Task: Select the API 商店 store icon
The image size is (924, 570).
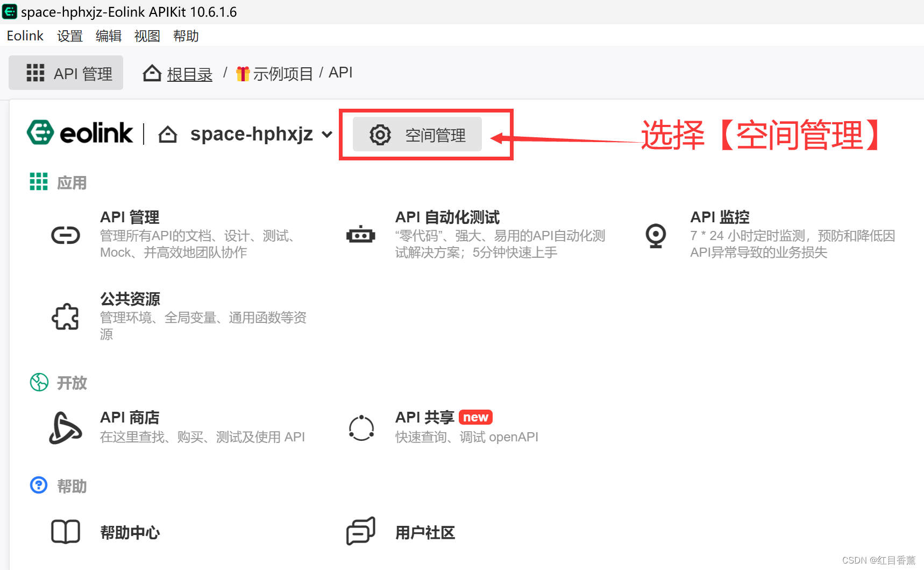Action: [x=65, y=428]
